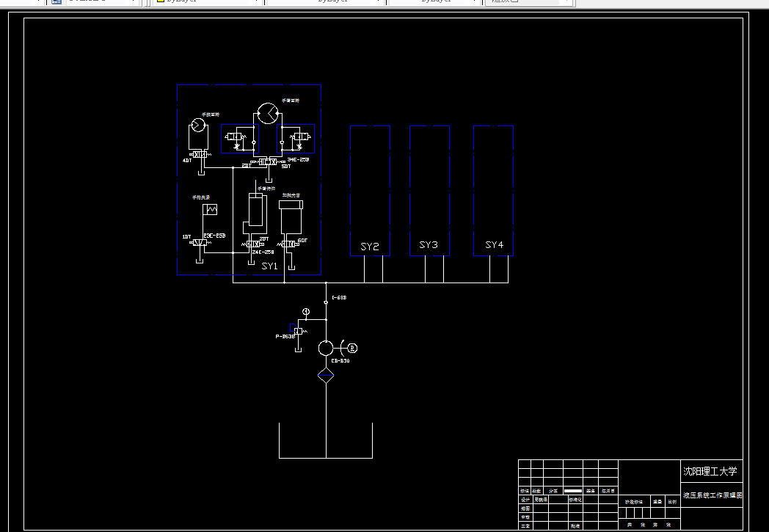Pick the 4DT solenoid label

(x=187, y=161)
